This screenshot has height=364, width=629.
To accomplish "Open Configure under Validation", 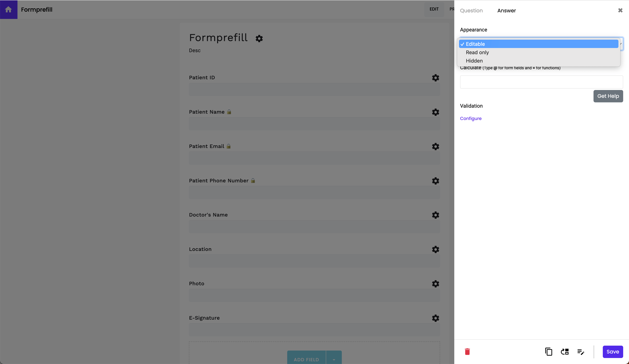I will (x=471, y=118).
